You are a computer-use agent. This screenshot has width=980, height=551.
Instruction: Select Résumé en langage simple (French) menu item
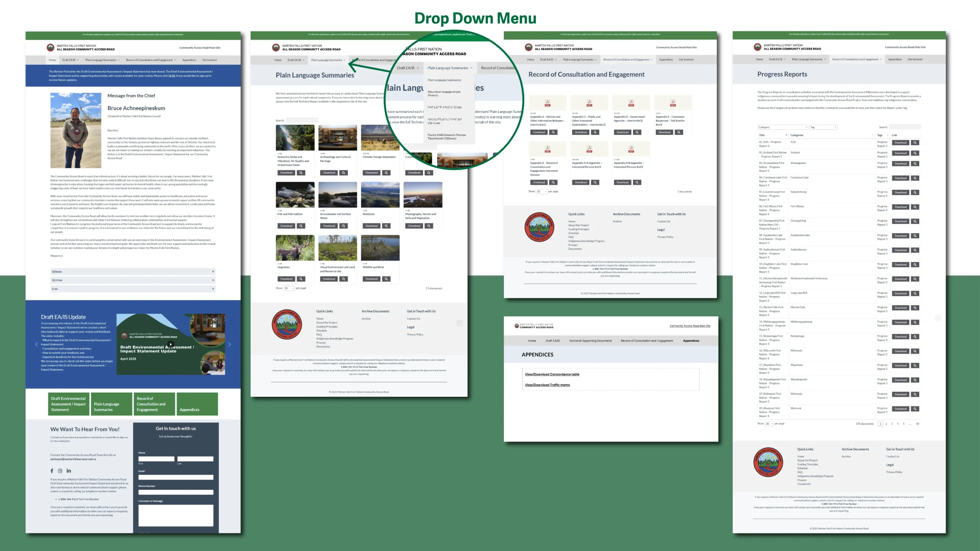pos(444,93)
